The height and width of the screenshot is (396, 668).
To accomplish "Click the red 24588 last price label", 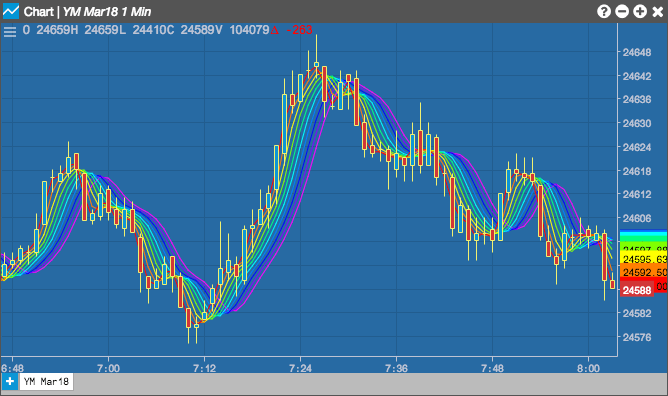I will tap(636, 290).
